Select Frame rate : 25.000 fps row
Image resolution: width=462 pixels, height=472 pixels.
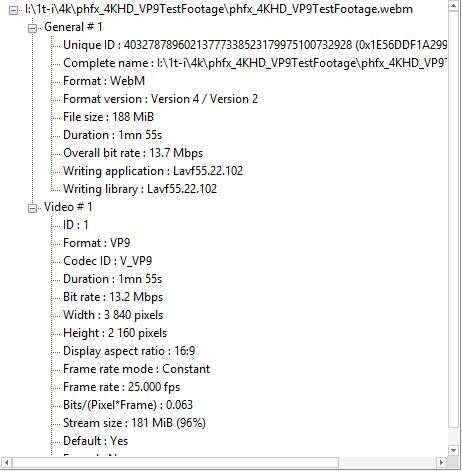[x=121, y=387]
